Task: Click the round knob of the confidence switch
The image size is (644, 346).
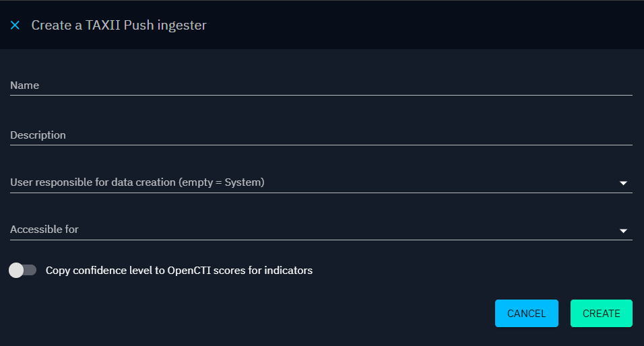Action: pos(16,271)
